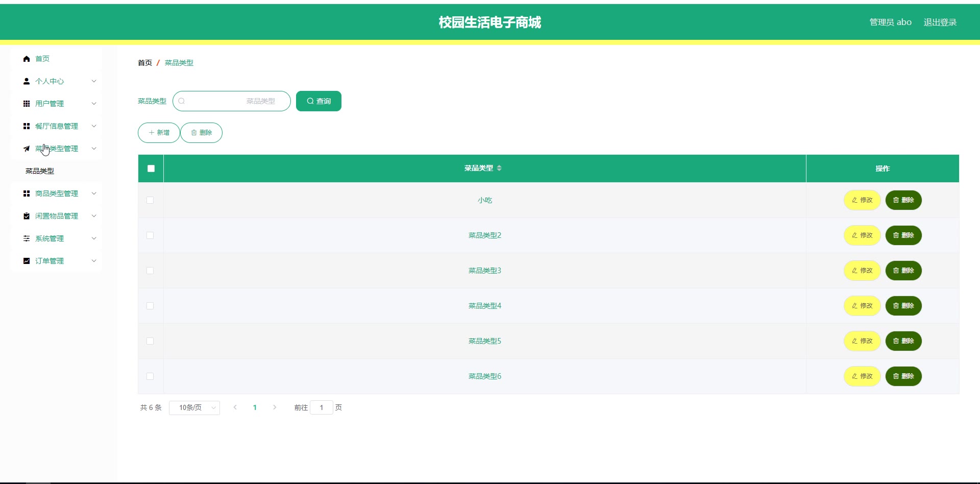Click 退出登录 to log out

pos(940,22)
